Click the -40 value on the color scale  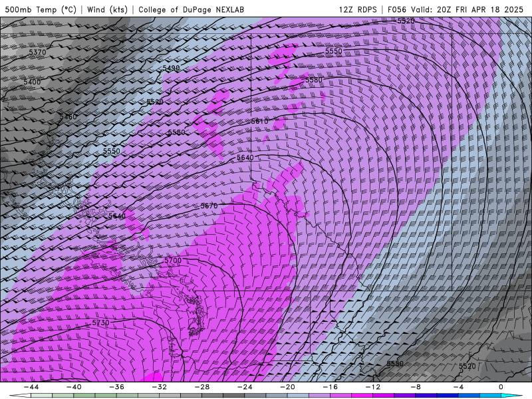point(74,387)
